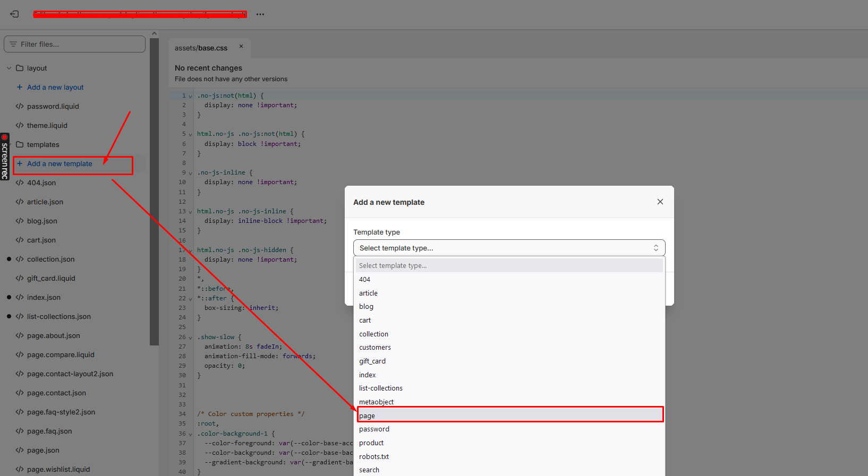This screenshot has width=868, height=476.
Task: Click the code icon next to theme.liquid
Action: click(x=20, y=125)
